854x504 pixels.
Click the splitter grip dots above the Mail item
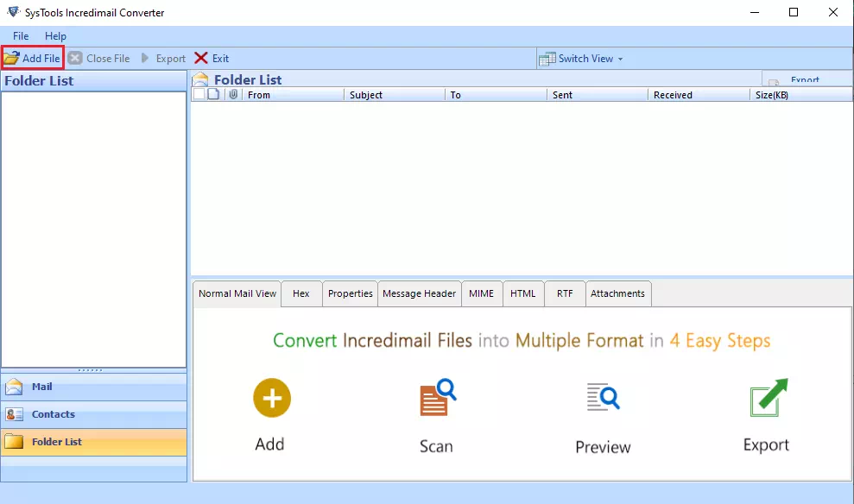coord(91,370)
